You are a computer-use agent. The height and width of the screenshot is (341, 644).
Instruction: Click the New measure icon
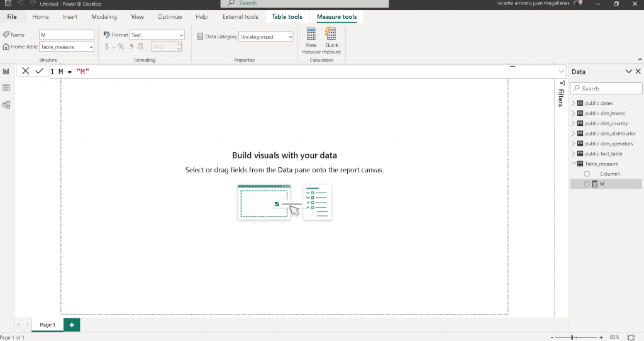[x=311, y=35]
